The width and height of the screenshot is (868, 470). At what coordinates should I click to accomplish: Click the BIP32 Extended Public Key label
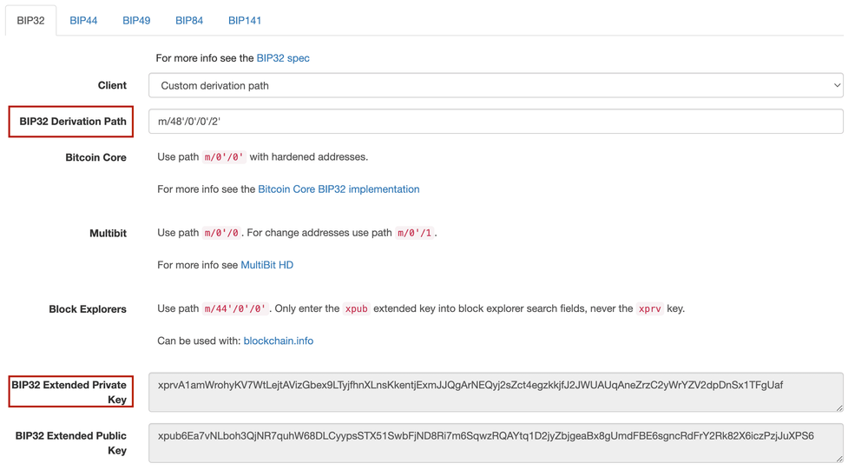[71, 443]
